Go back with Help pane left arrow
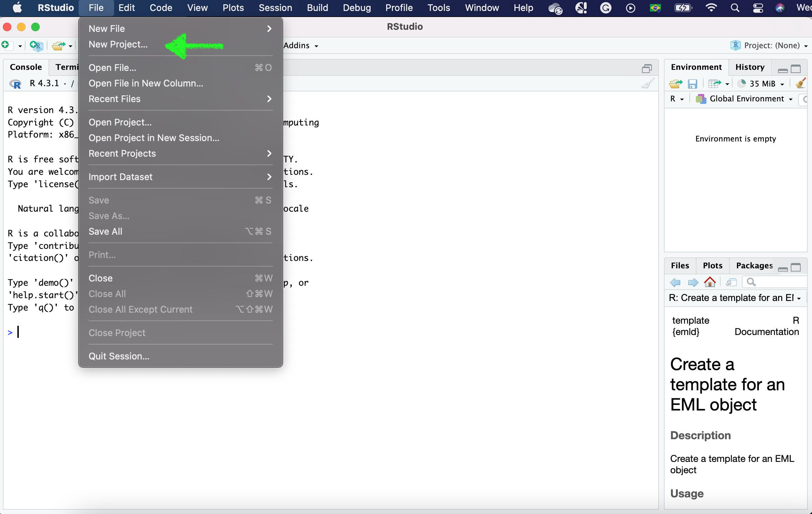Screen dimensions: 812x514 675,282
